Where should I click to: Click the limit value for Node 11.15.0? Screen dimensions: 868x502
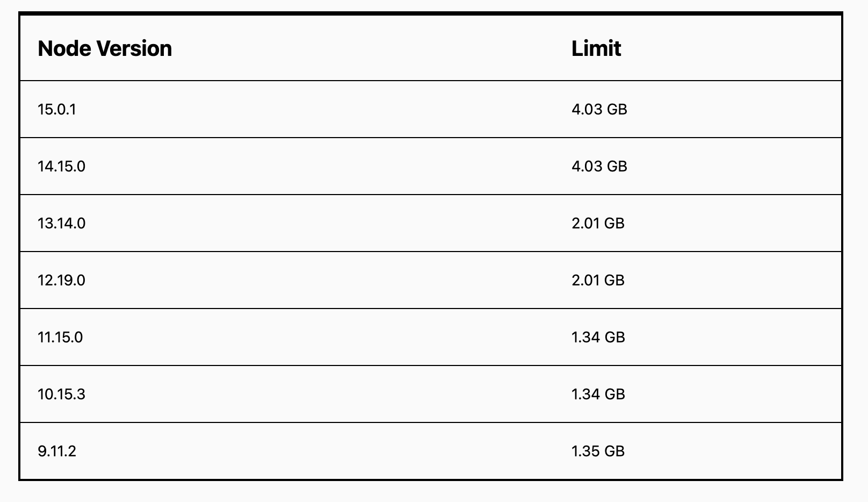coord(598,338)
